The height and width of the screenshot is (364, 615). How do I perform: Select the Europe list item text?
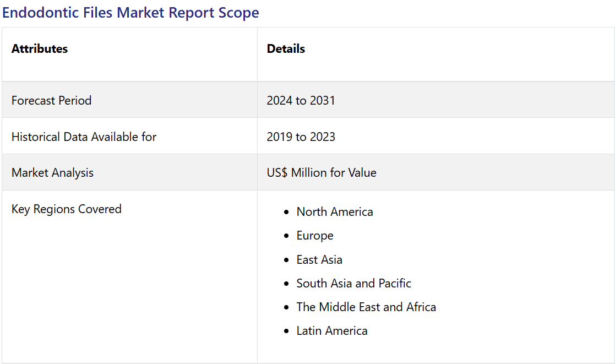[315, 235]
